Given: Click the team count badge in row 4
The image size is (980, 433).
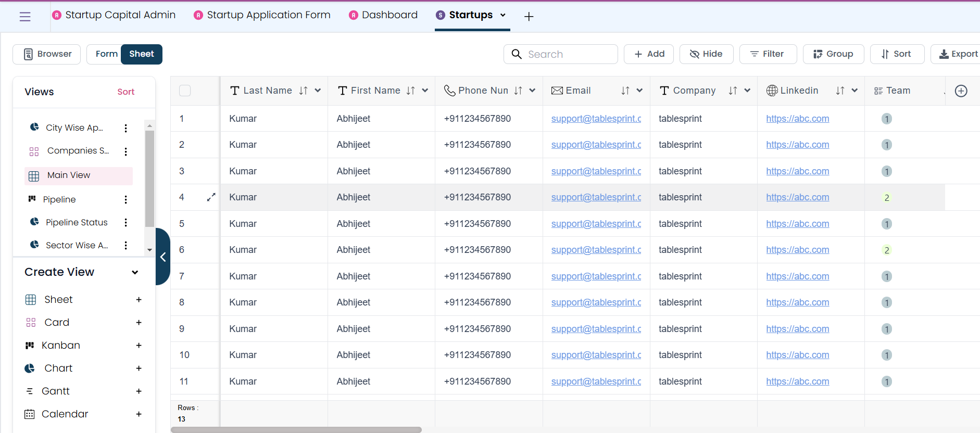Looking at the screenshot, I should click(887, 198).
